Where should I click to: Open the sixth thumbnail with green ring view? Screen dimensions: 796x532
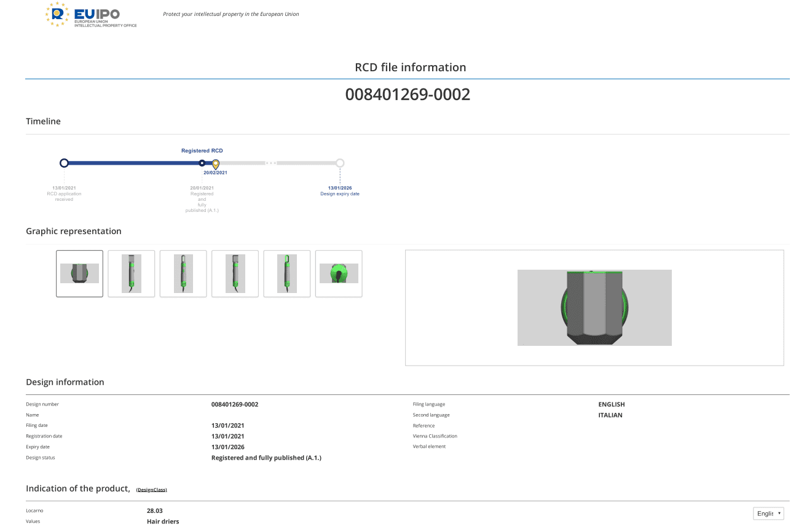[339, 273]
